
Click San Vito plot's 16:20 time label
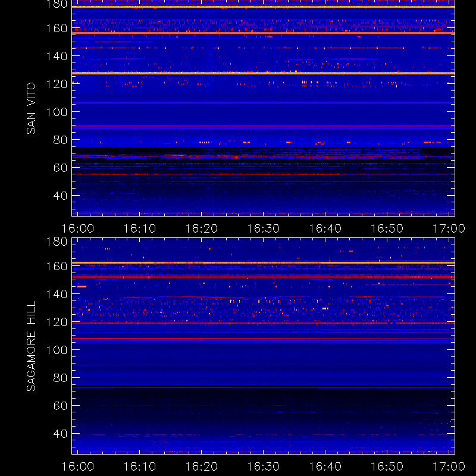pyautogui.click(x=202, y=228)
